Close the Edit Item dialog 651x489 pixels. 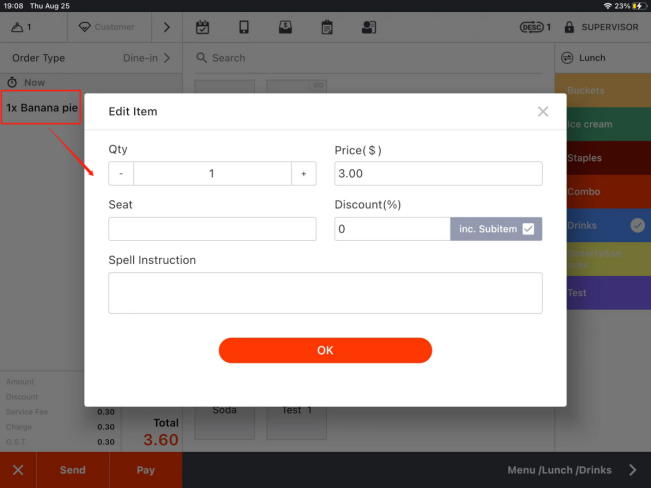click(543, 112)
